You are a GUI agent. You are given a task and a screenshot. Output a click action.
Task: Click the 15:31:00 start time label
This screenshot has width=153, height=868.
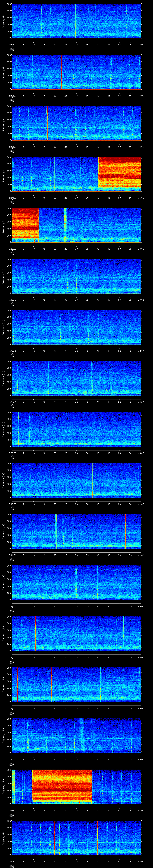tap(12, 44)
